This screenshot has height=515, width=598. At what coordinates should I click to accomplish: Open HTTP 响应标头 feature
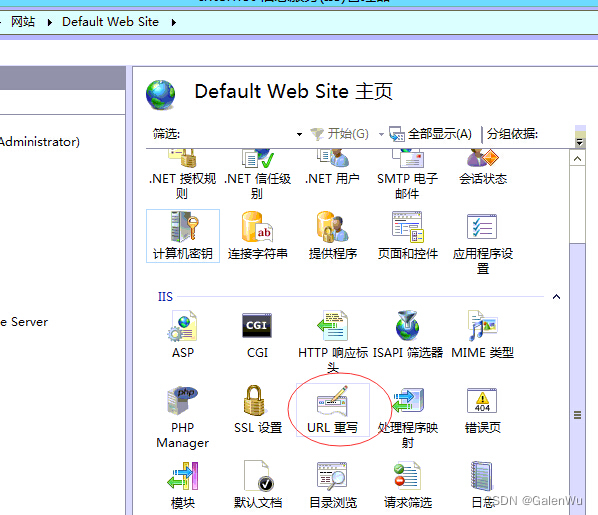point(333,341)
